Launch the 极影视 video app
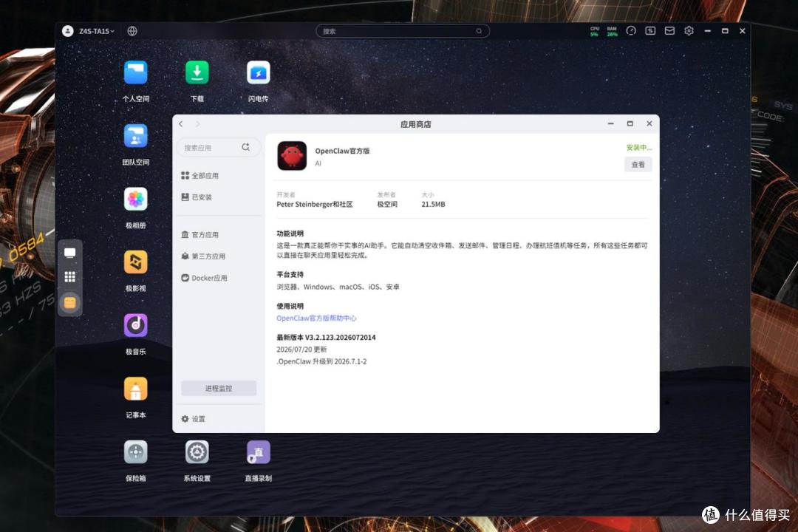This screenshot has width=798, height=532. coord(135,262)
